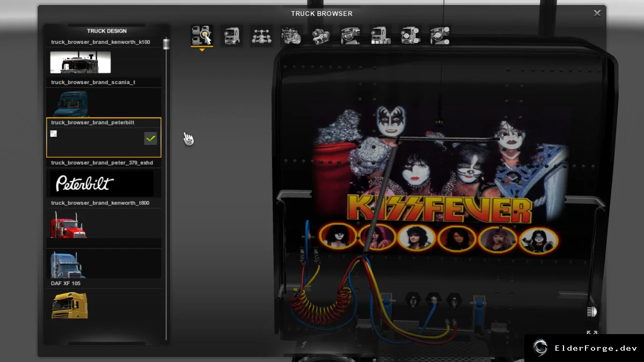This screenshot has height=362, width=644.
Task: Open the truck paint job icon
Action: pos(380,35)
